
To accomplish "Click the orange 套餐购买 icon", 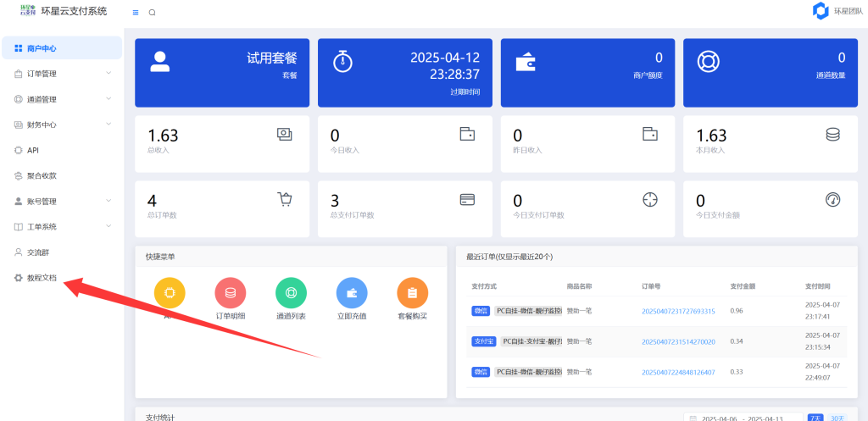I will pyautogui.click(x=412, y=292).
